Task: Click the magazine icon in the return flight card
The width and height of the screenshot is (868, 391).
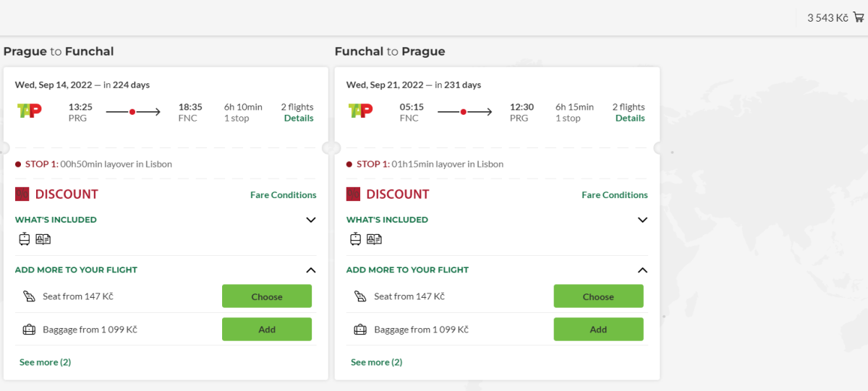Action: click(374, 239)
